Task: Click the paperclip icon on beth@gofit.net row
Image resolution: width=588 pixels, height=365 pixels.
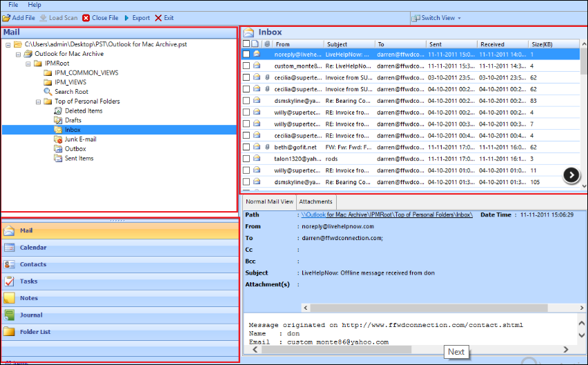Action: tap(267, 147)
